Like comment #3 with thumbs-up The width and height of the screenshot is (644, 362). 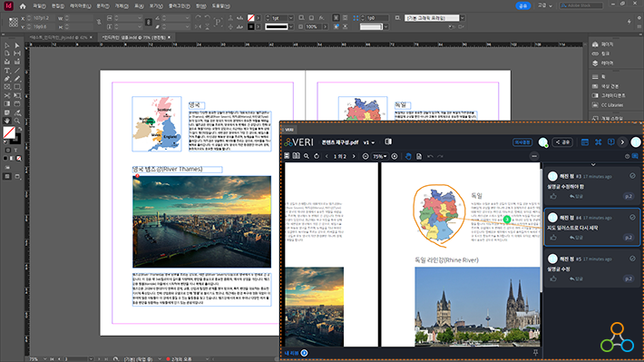pyautogui.click(x=553, y=196)
